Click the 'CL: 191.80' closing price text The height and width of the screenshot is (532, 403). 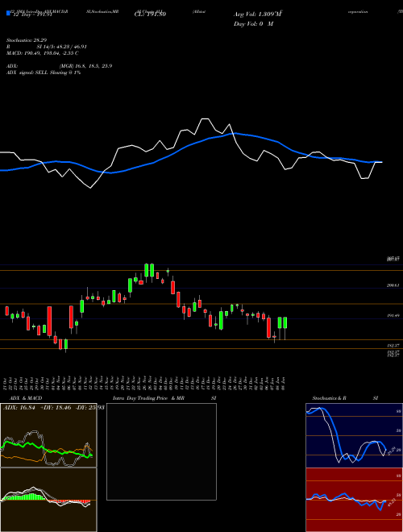150,15
